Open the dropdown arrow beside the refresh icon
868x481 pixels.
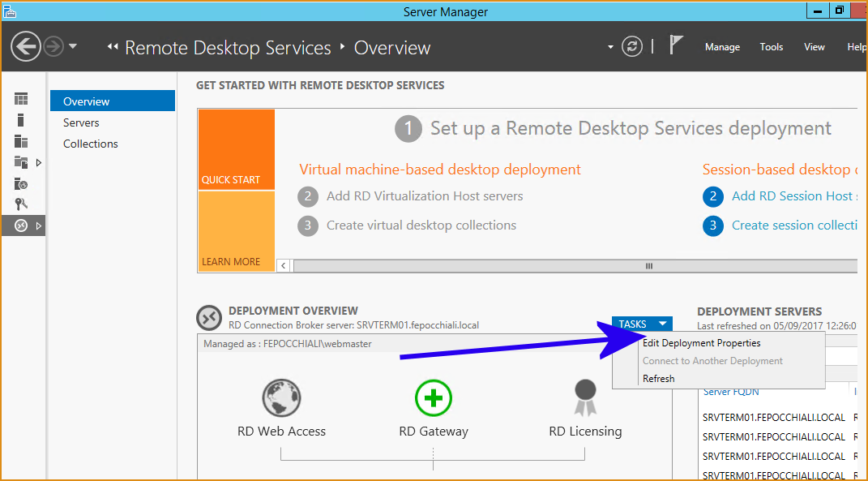pos(610,47)
